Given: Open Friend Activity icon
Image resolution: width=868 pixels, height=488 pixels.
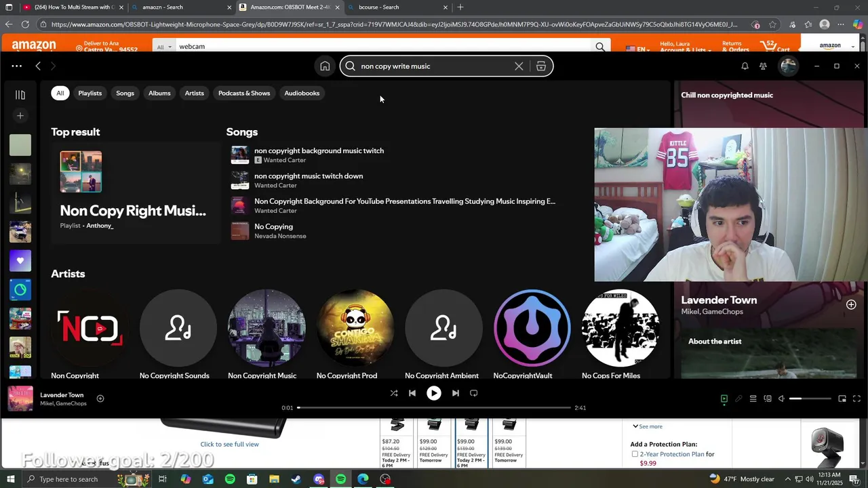Looking at the screenshot, I should coord(763,66).
